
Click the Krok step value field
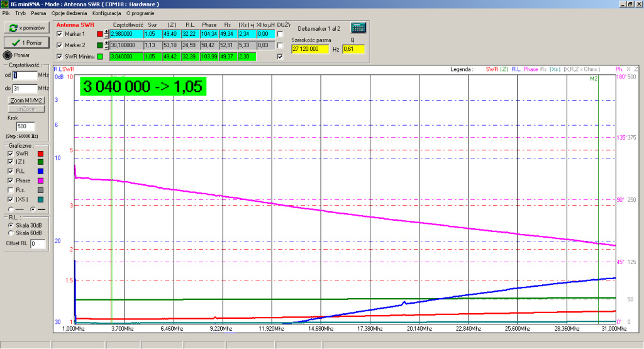26,126
